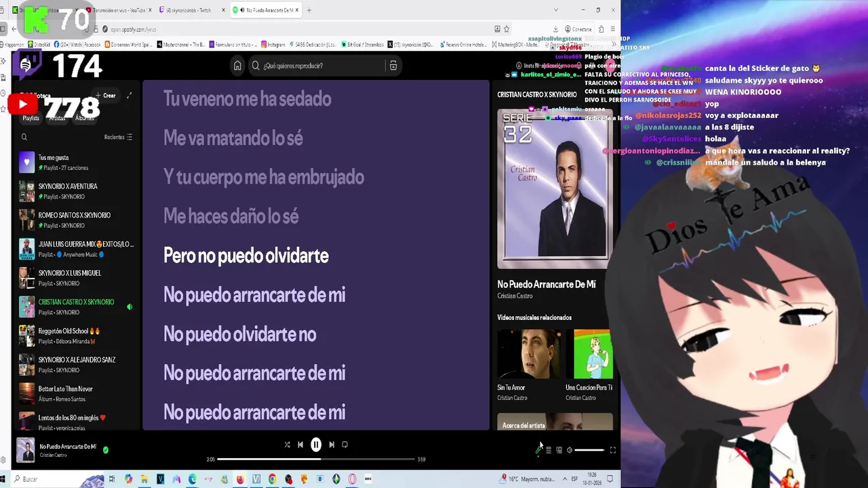Open Better Late Than Never album

pyautogui.click(x=78, y=394)
